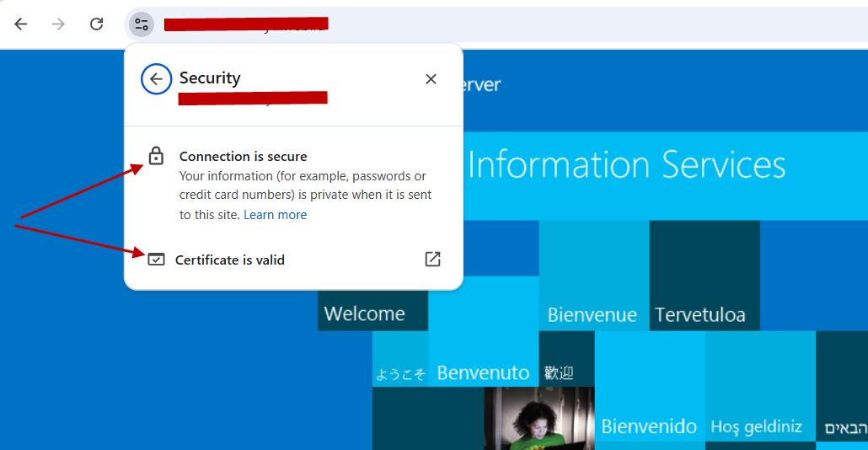The height and width of the screenshot is (450, 868).
Task: Click the certificate checkmark icon
Action: pyautogui.click(x=156, y=259)
